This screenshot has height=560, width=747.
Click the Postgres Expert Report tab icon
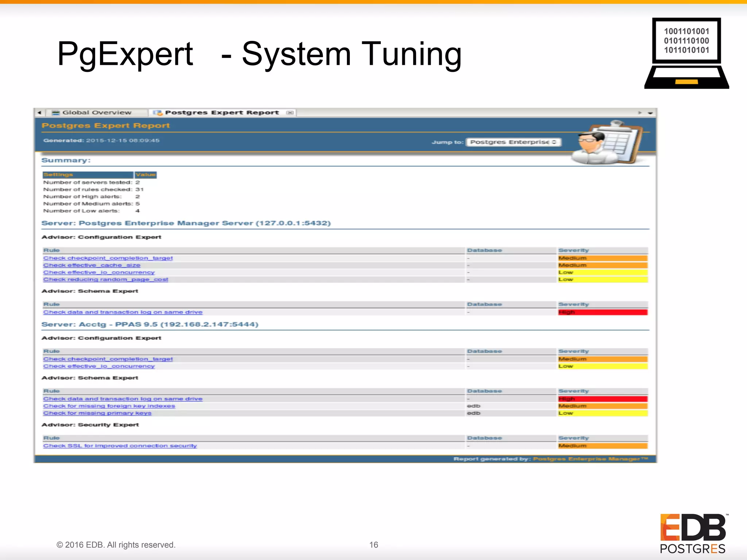pyautogui.click(x=158, y=113)
